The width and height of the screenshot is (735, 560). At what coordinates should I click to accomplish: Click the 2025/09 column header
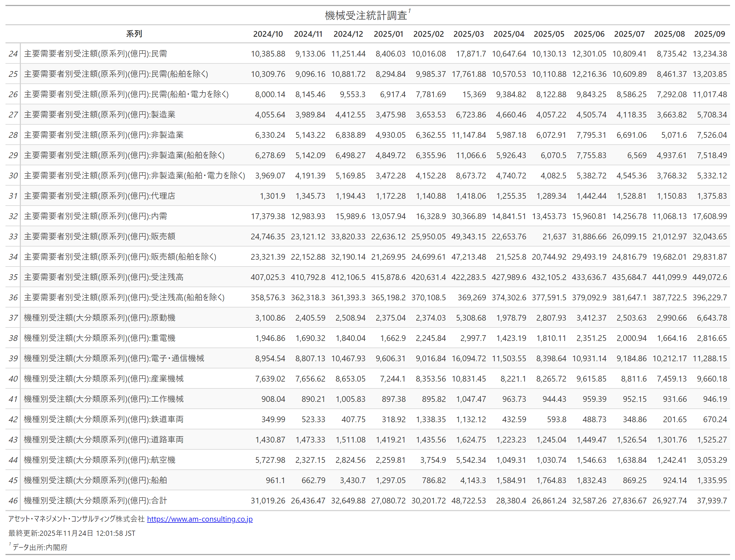709,34
